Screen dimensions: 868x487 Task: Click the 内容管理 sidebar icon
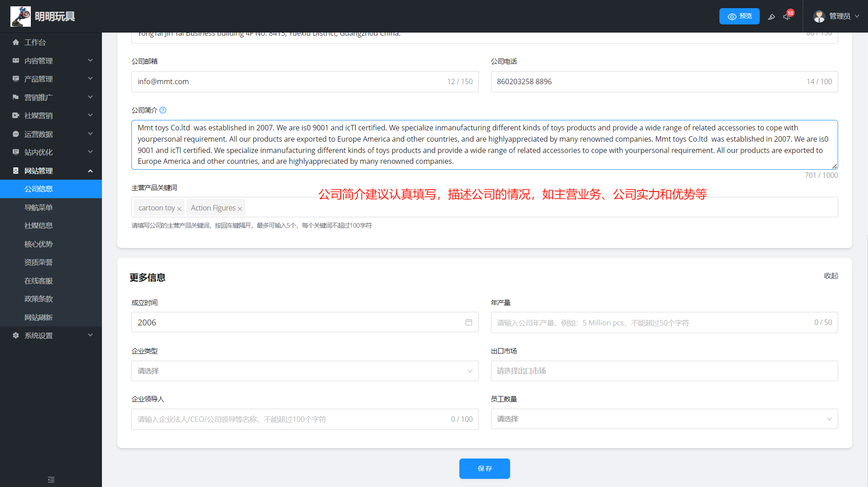16,61
